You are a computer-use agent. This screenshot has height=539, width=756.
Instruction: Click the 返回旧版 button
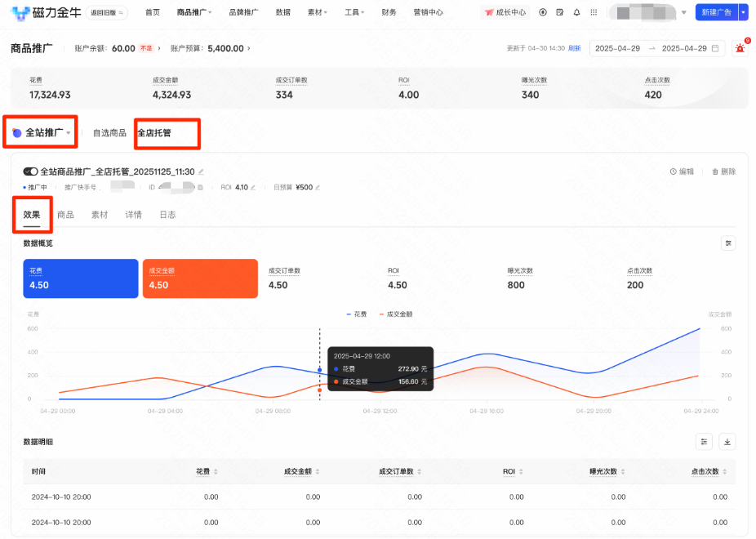pos(107,12)
